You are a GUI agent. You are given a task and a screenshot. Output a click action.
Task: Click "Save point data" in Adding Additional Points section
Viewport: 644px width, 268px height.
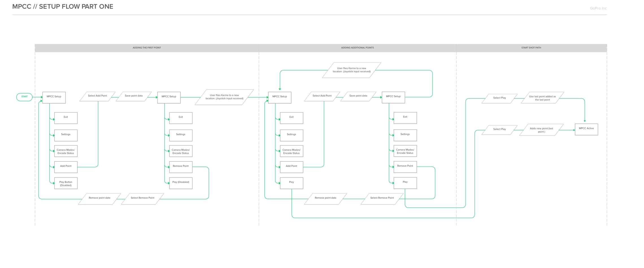pos(358,96)
